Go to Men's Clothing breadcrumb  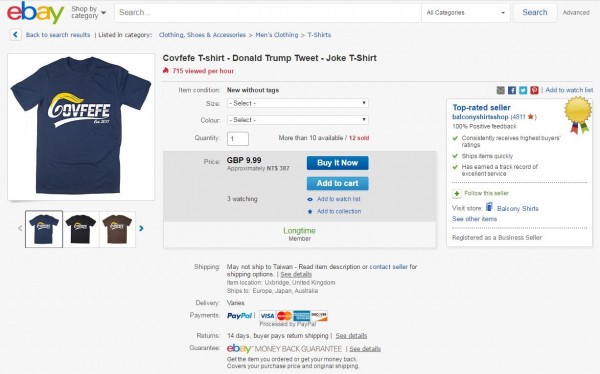[277, 35]
